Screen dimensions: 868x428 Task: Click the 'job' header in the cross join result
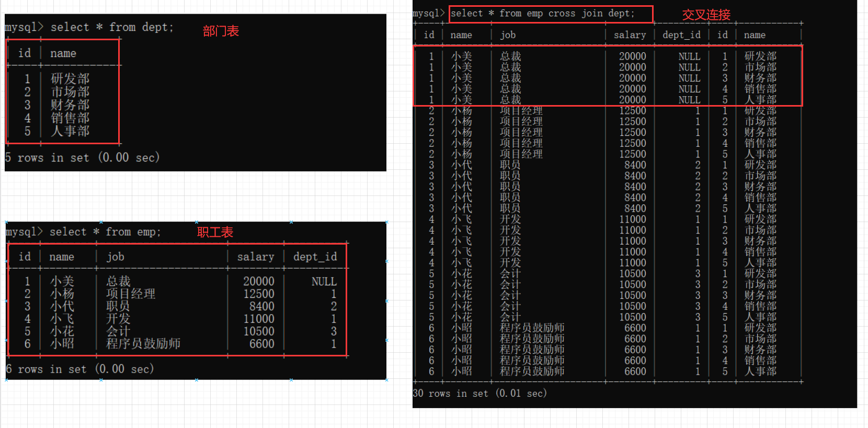coord(508,35)
